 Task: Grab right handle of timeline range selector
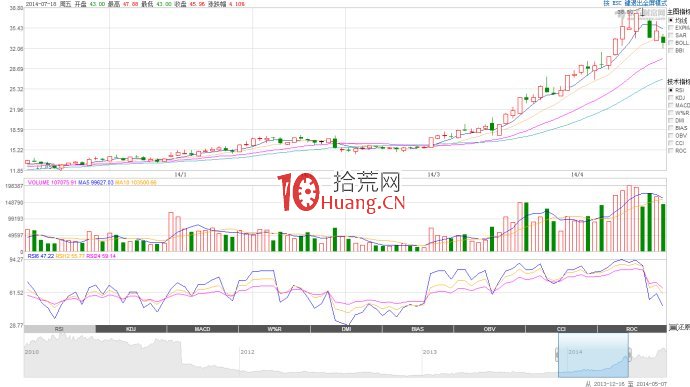point(629,354)
